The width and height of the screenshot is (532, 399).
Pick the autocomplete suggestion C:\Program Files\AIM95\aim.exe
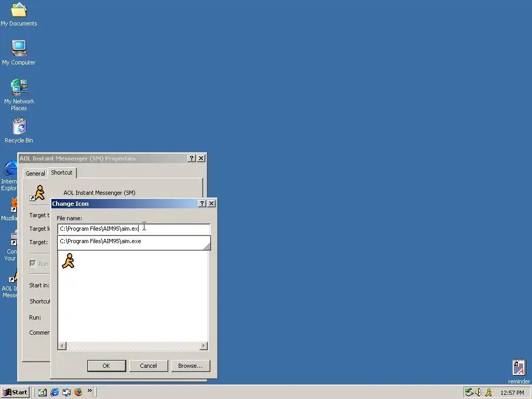(x=134, y=241)
